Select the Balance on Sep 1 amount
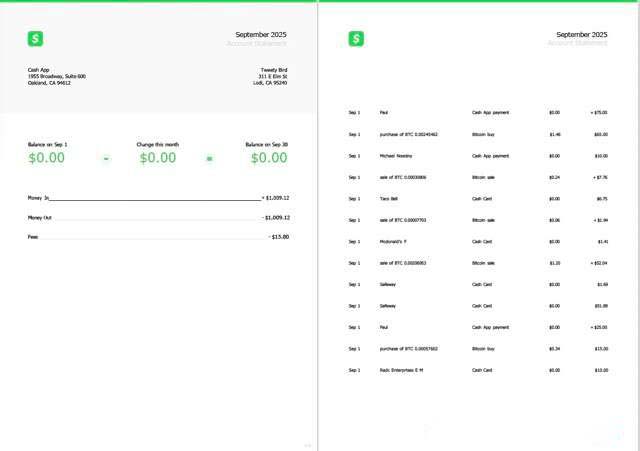 click(x=47, y=157)
